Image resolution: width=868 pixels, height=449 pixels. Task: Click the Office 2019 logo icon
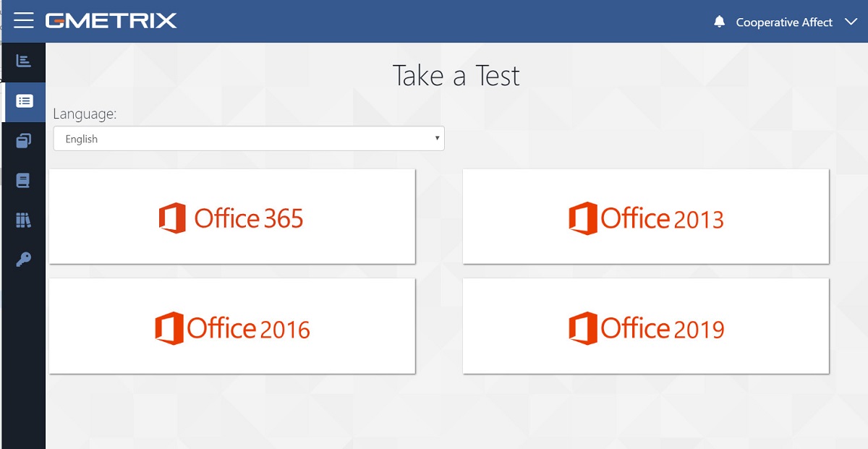click(x=582, y=328)
